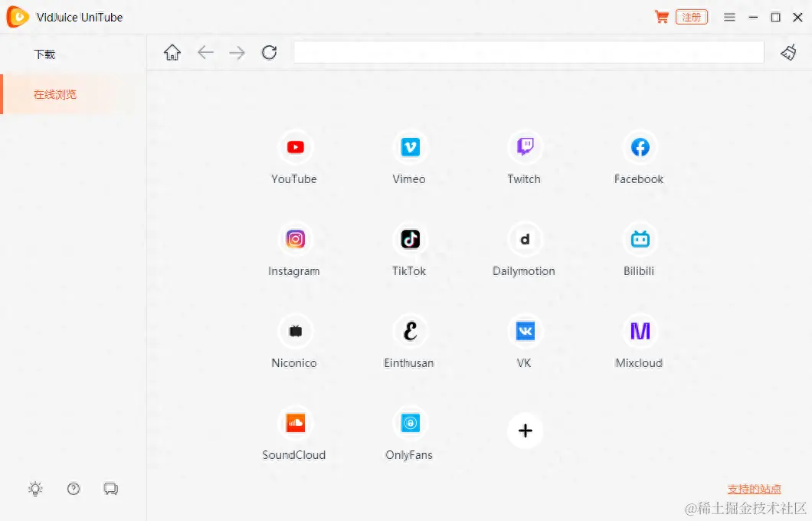Open the Dailymotion site icon
This screenshot has width=812, height=521.
525,239
